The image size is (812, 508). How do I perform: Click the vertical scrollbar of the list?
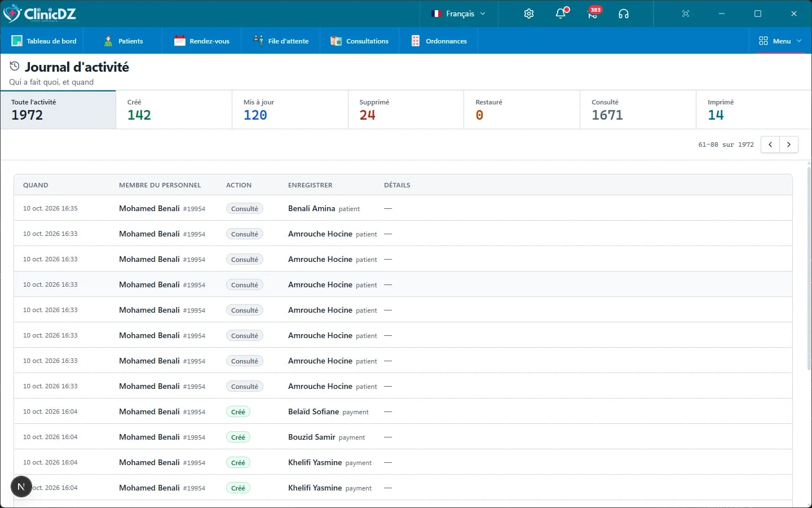click(809, 268)
